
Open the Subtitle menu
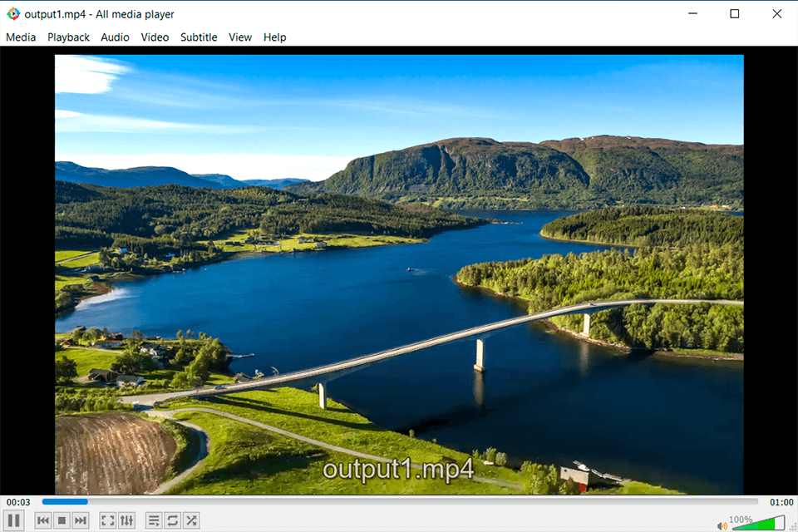(199, 37)
